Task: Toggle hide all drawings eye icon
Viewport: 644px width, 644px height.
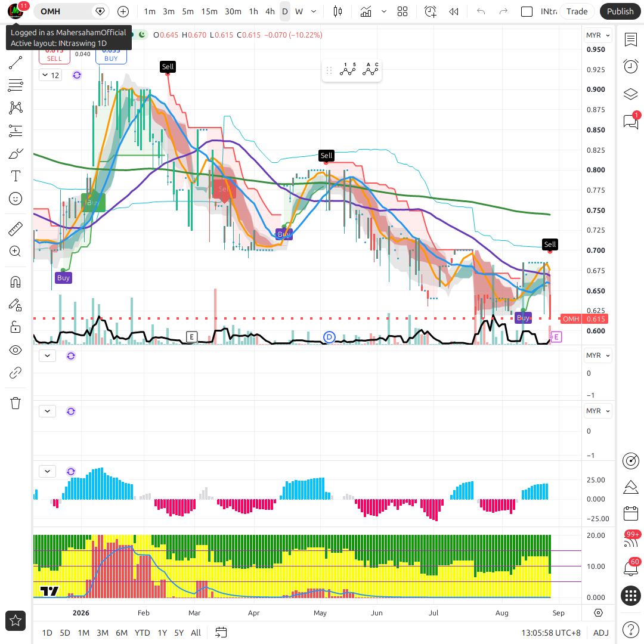Action: [x=16, y=350]
